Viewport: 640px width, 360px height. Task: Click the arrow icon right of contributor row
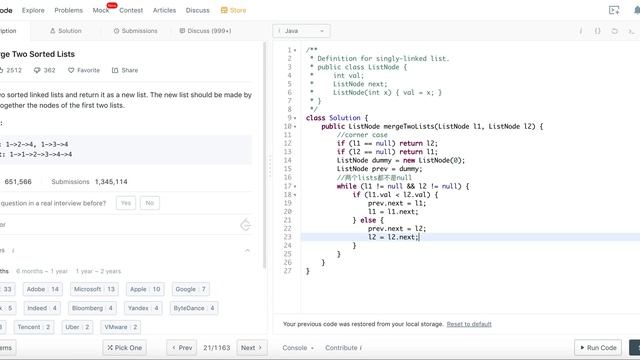pyautogui.click(x=245, y=224)
